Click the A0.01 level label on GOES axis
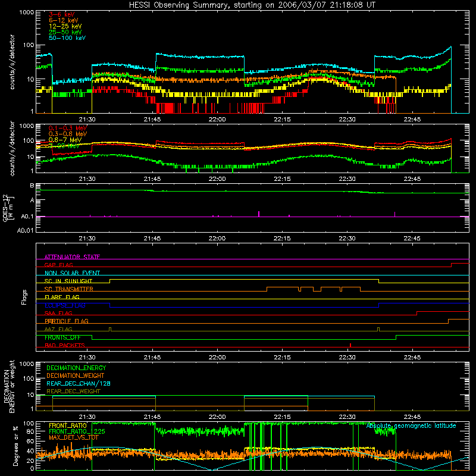This screenshot has width=476, height=476. 26,230
